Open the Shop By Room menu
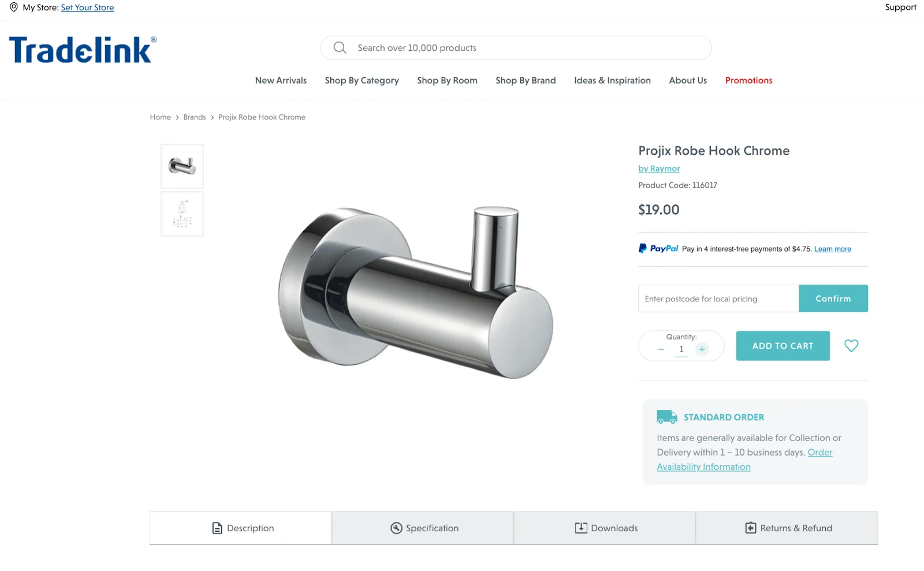 click(447, 80)
